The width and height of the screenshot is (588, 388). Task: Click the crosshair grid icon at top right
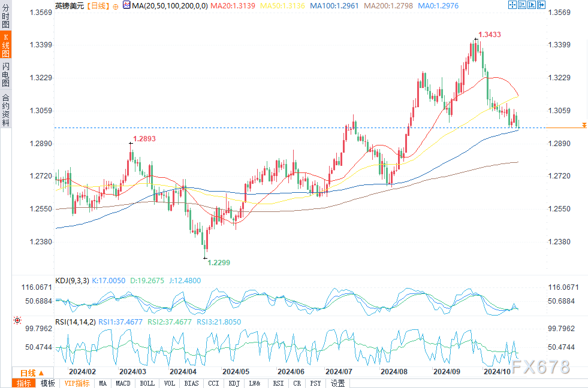click(512, 5)
